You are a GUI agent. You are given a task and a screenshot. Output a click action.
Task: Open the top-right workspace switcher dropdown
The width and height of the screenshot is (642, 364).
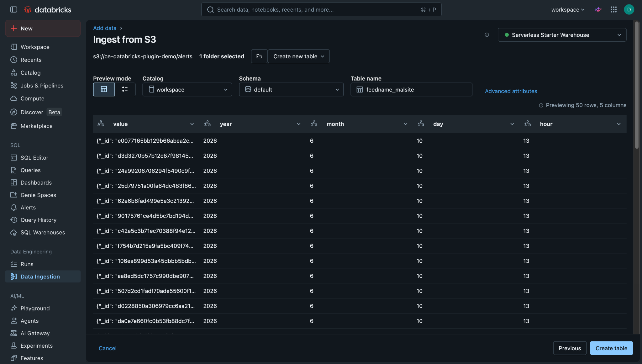[568, 10]
